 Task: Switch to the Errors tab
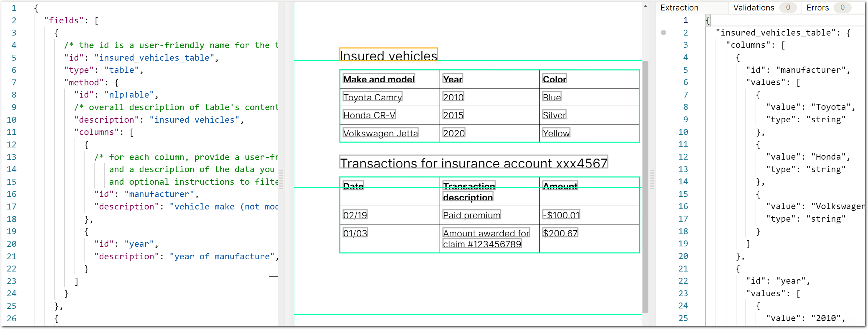tap(828, 8)
